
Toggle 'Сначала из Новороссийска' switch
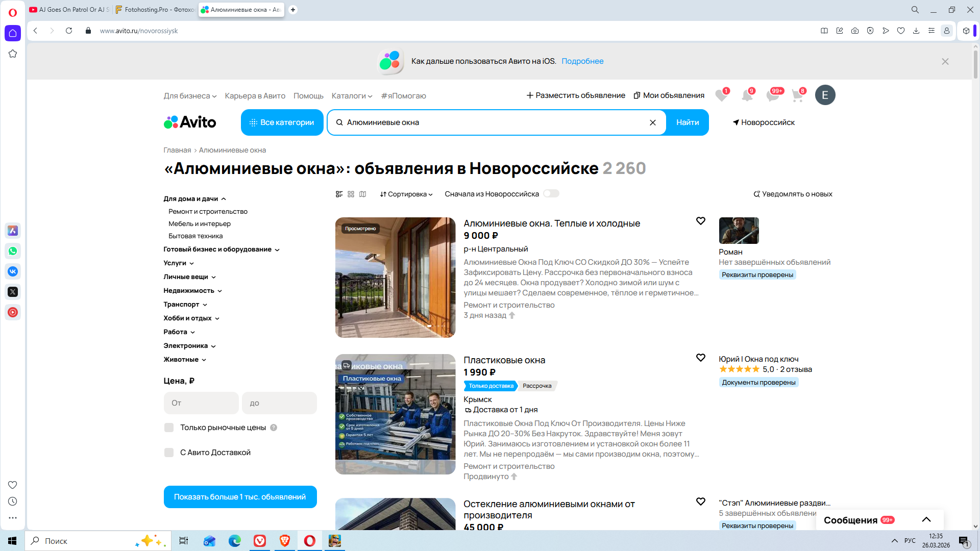click(x=551, y=193)
